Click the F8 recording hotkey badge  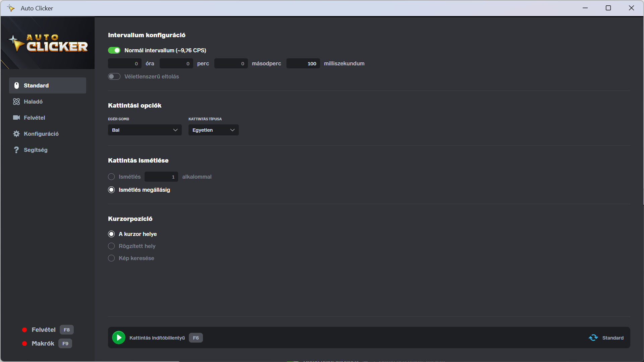(x=67, y=330)
